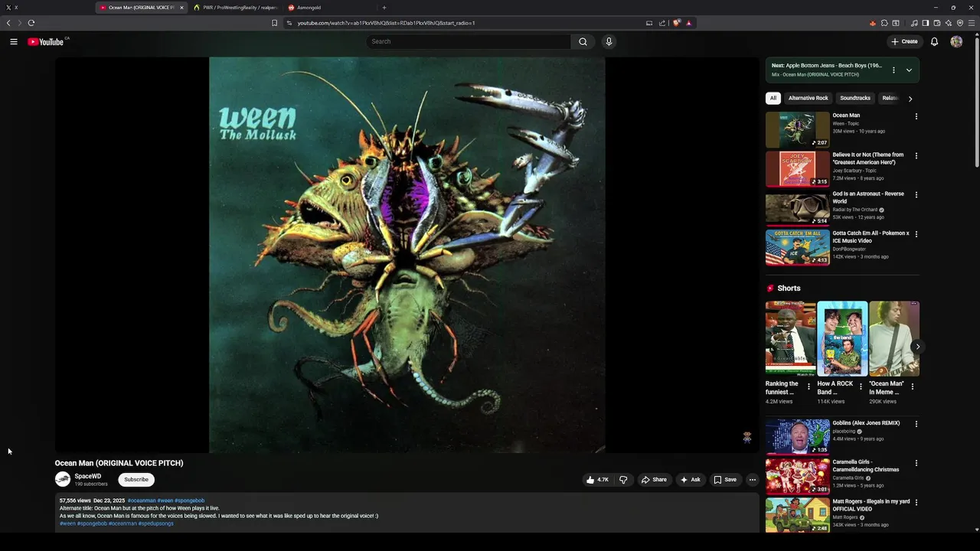Click the Ween album art video player
This screenshot has width=980, height=551.
[x=407, y=255]
